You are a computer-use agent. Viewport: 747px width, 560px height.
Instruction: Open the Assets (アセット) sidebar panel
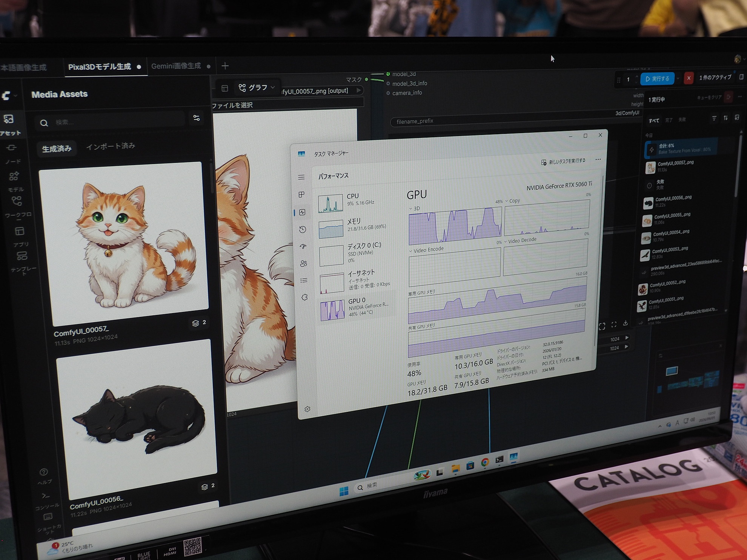click(x=9, y=124)
